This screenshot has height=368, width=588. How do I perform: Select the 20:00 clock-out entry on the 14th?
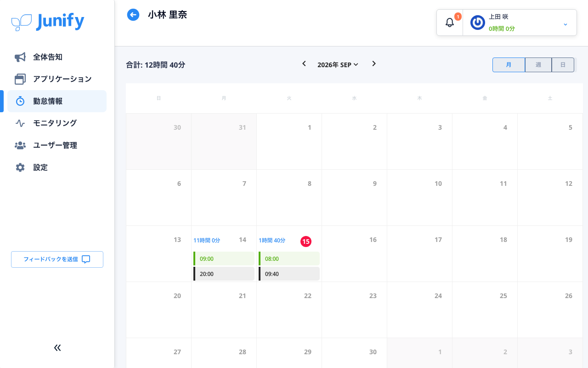[224, 274]
